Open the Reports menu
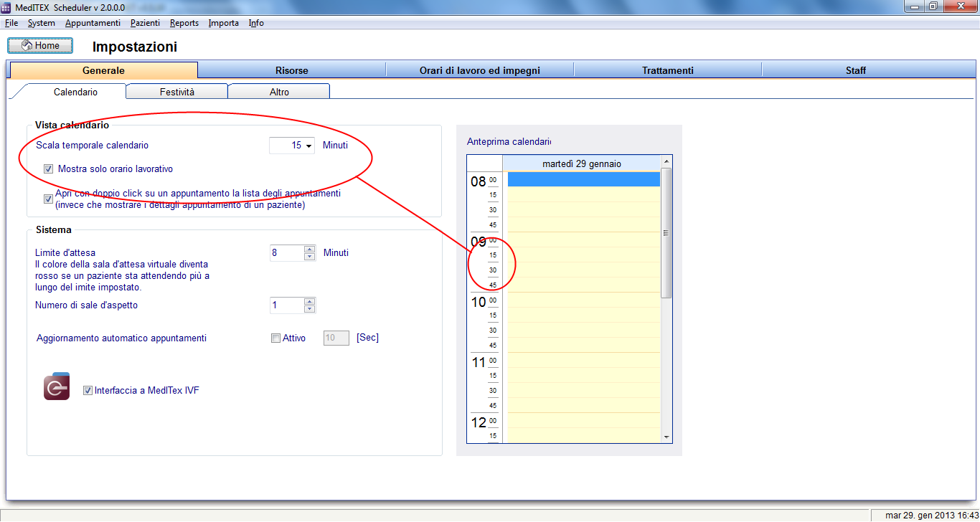Image resolution: width=980 pixels, height=522 pixels. point(184,23)
